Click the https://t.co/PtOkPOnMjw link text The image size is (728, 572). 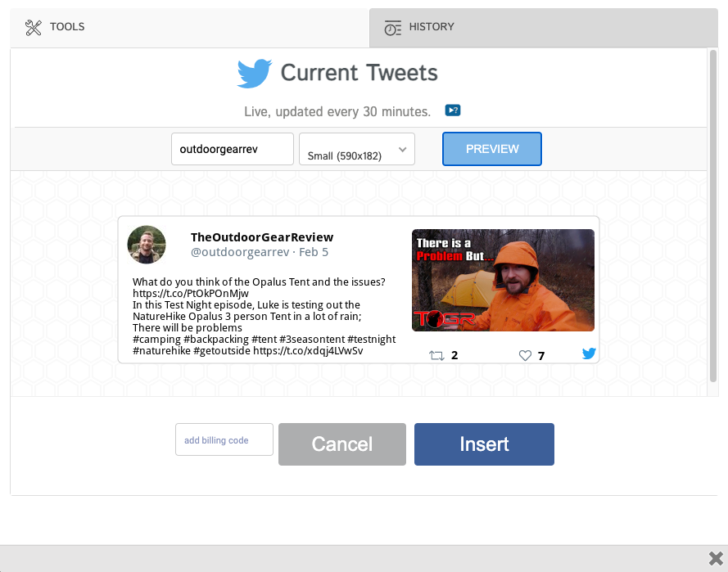point(191,293)
